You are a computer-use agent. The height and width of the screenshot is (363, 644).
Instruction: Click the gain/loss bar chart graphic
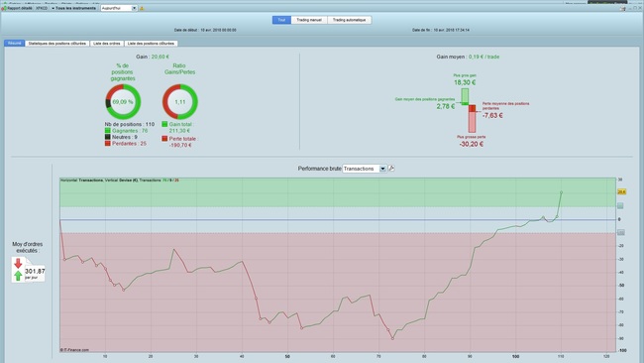(469, 110)
